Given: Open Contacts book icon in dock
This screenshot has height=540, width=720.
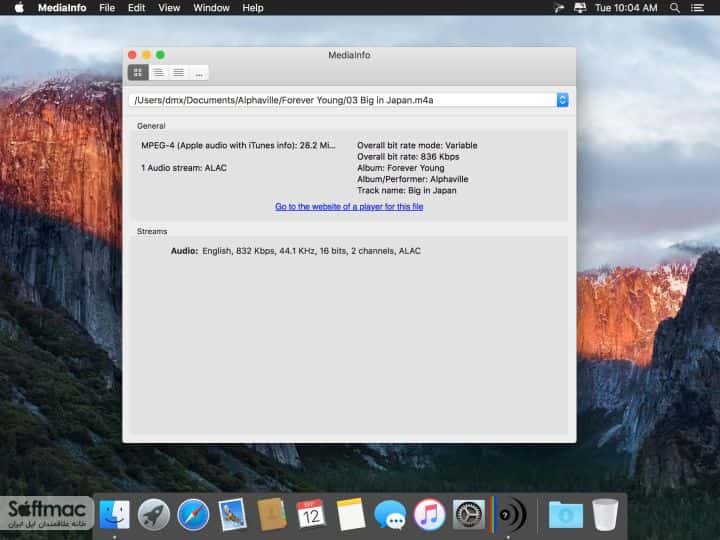Looking at the screenshot, I should pyautogui.click(x=272, y=515).
